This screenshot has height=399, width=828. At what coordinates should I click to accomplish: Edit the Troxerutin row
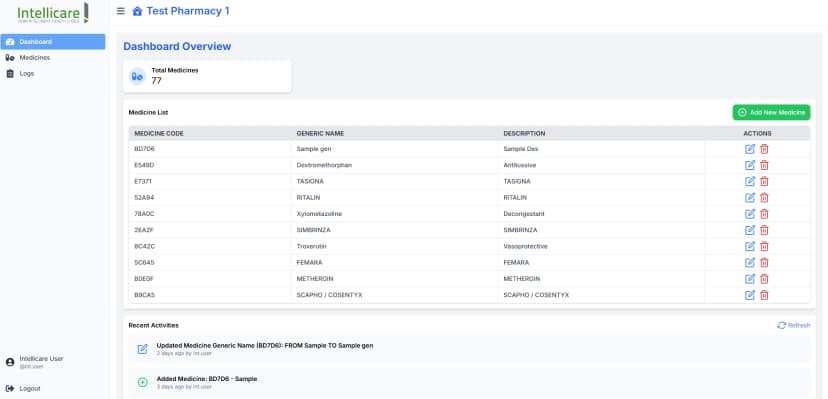point(750,246)
